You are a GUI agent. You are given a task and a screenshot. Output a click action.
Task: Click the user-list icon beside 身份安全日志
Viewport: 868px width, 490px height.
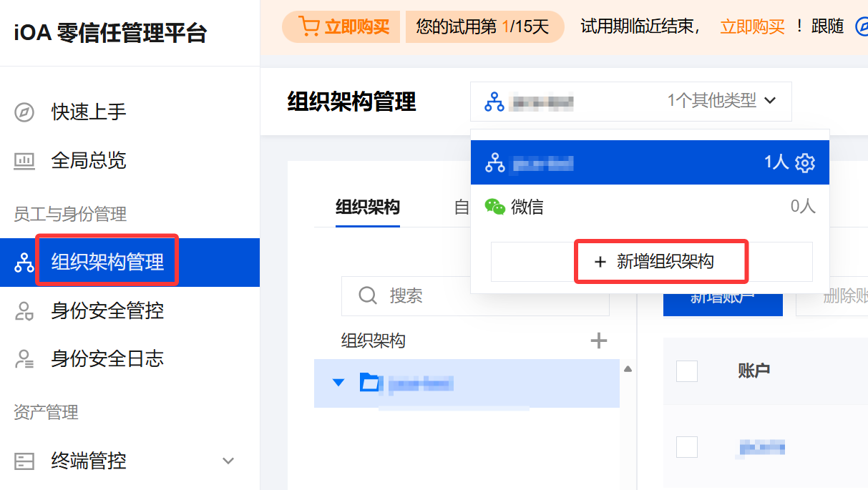24,358
